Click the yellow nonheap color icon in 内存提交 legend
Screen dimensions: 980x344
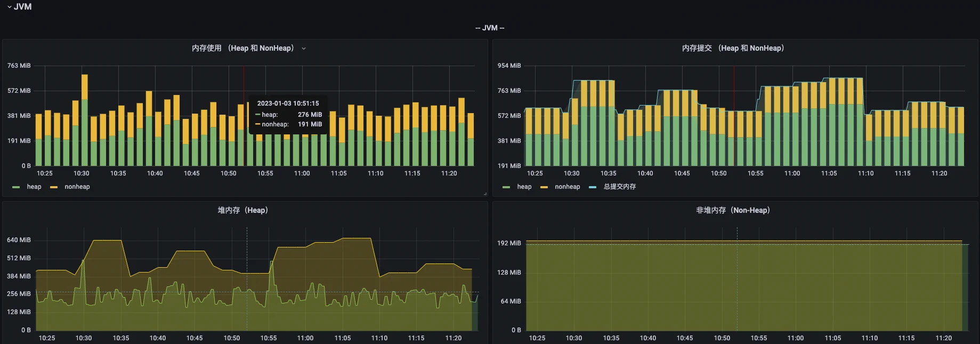[544, 187]
